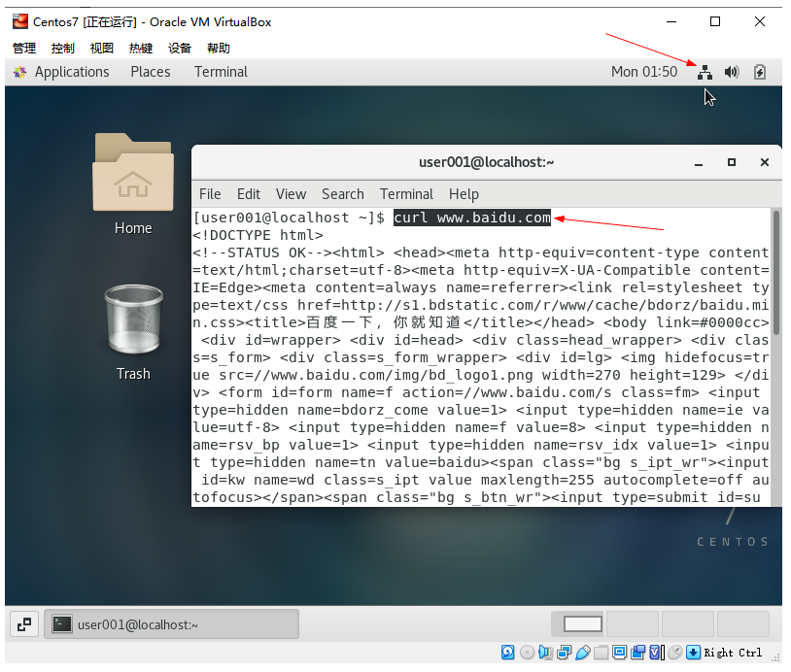Viewport: 791px width, 672px height.
Task: Click the volume icon in the top panel
Action: point(732,72)
